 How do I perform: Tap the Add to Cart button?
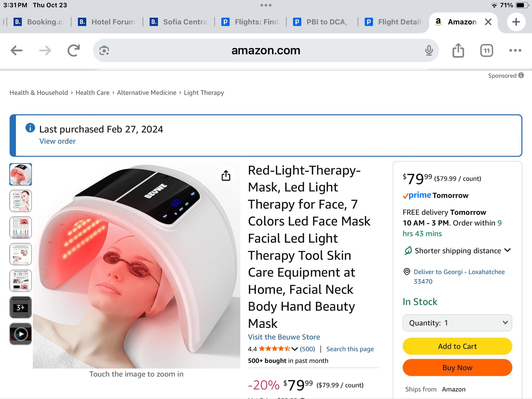click(457, 346)
